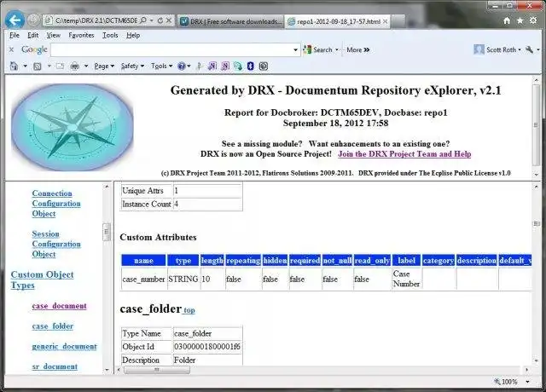546x392 pixels.
Task: Open Print options dropdown arrow
Action: (86, 66)
